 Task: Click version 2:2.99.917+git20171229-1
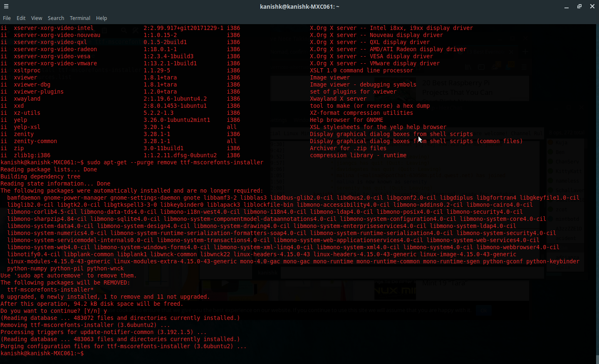(183, 28)
